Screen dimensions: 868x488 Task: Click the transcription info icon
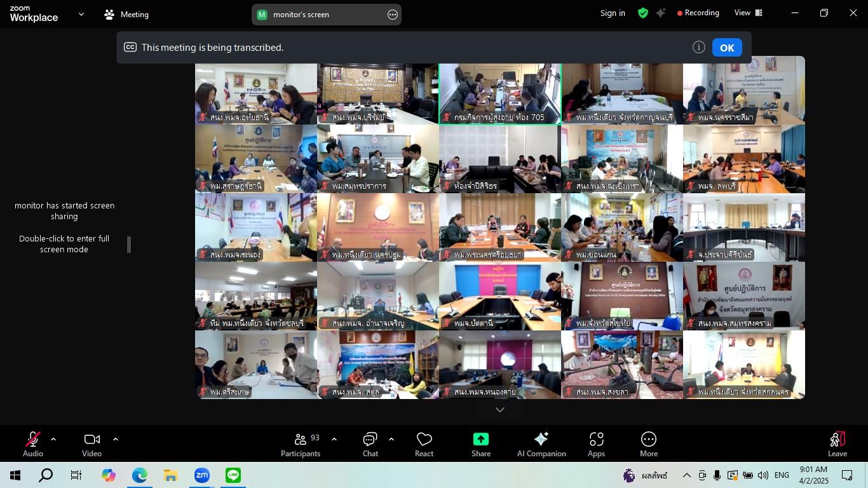699,48
